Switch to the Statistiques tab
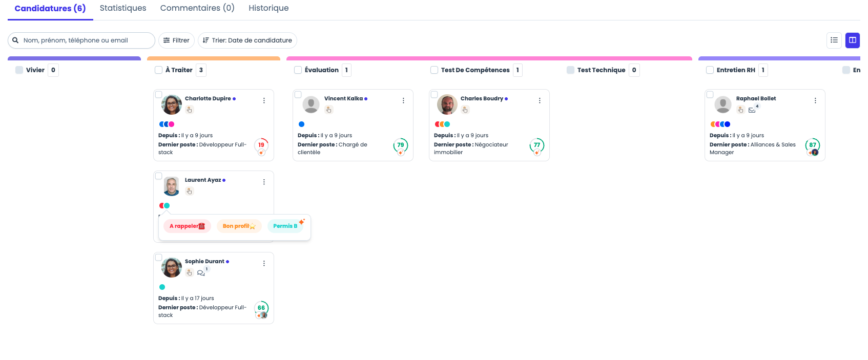Screen dimensions: 868x360 pyautogui.click(x=123, y=8)
